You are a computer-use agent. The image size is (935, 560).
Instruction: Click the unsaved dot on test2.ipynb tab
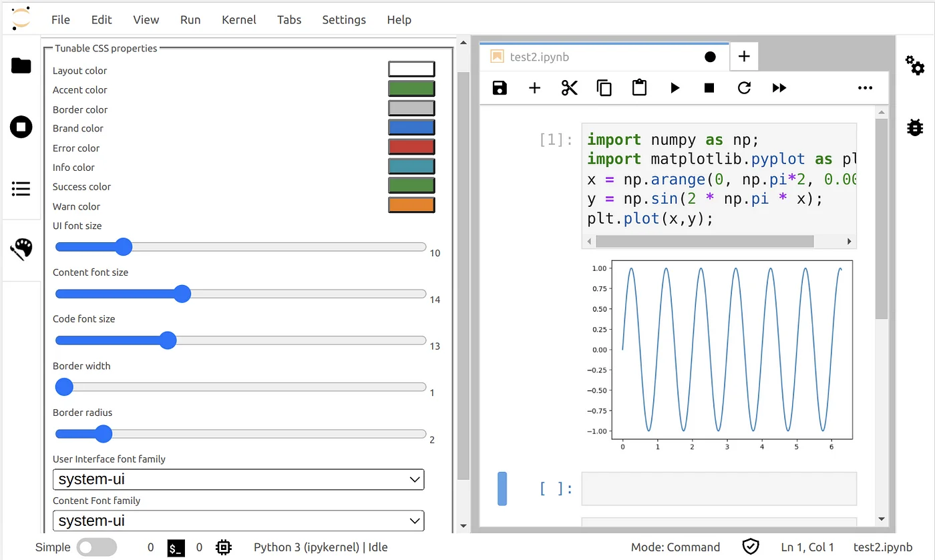tap(710, 57)
